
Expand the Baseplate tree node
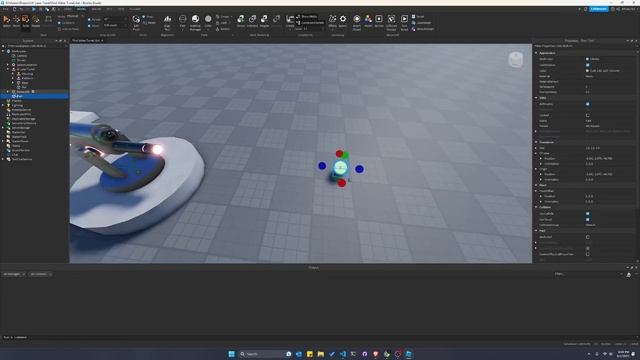click(x=8, y=91)
